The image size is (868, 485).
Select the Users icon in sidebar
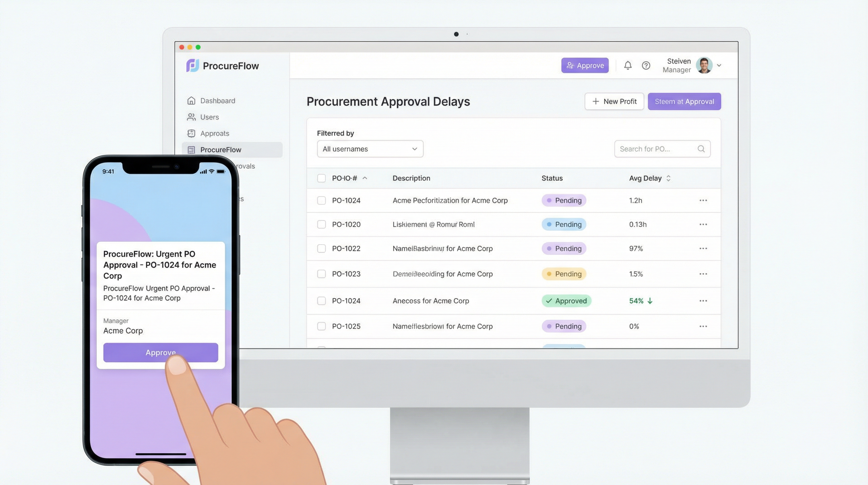point(191,117)
